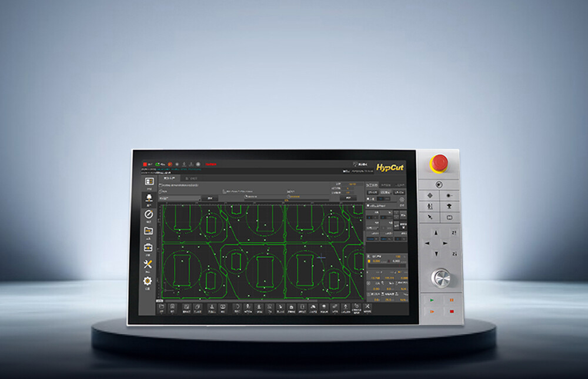Screen dimensions: 588x379
Task: Click the red stop icon in the status bar
Action: coord(145,164)
